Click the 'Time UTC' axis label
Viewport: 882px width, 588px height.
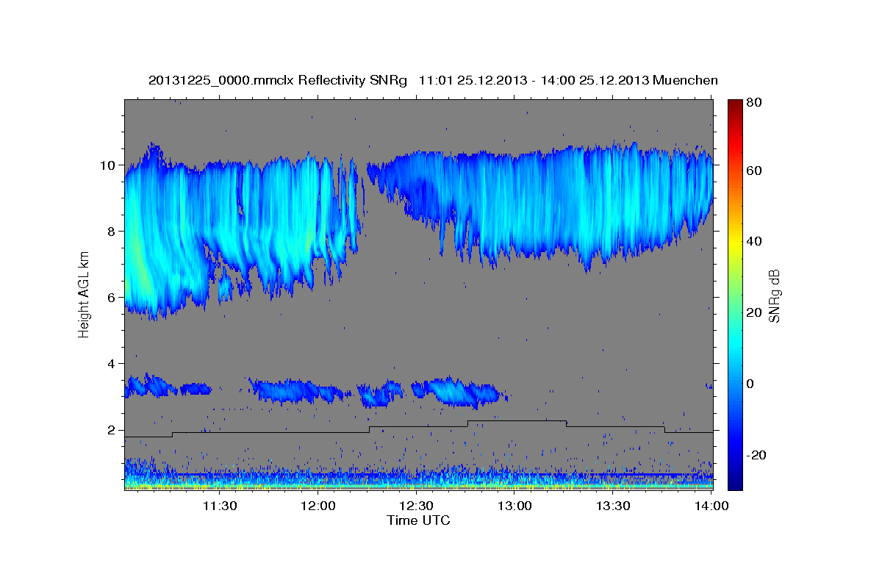pyautogui.click(x=418, y=520)
